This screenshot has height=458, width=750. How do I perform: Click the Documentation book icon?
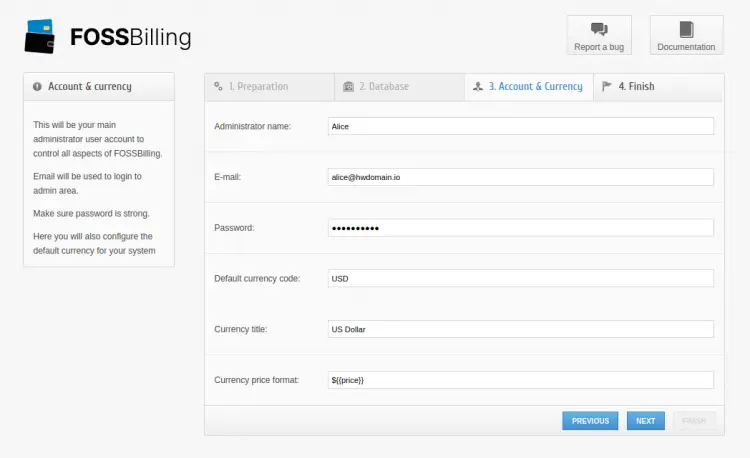click(686, 29)
